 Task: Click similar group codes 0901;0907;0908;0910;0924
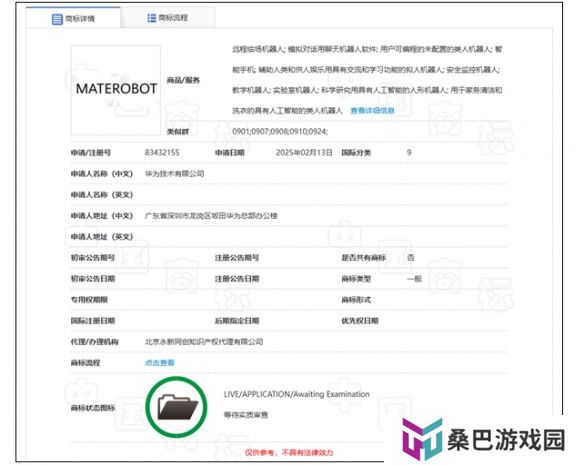(x=280, y=131)
